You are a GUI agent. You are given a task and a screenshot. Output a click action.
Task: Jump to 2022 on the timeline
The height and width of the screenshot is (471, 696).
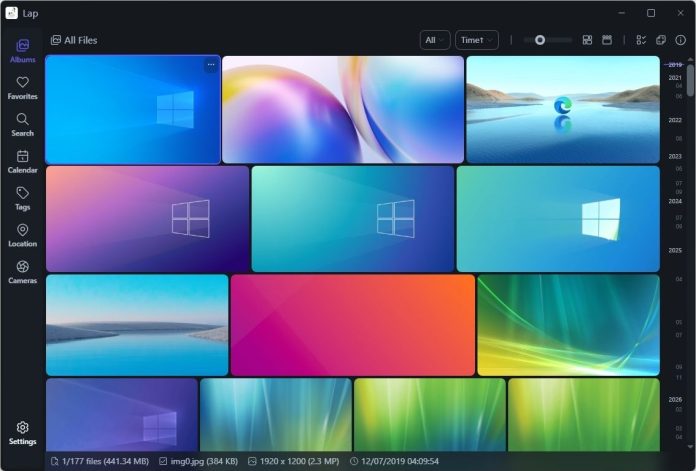tap(675, 120)
